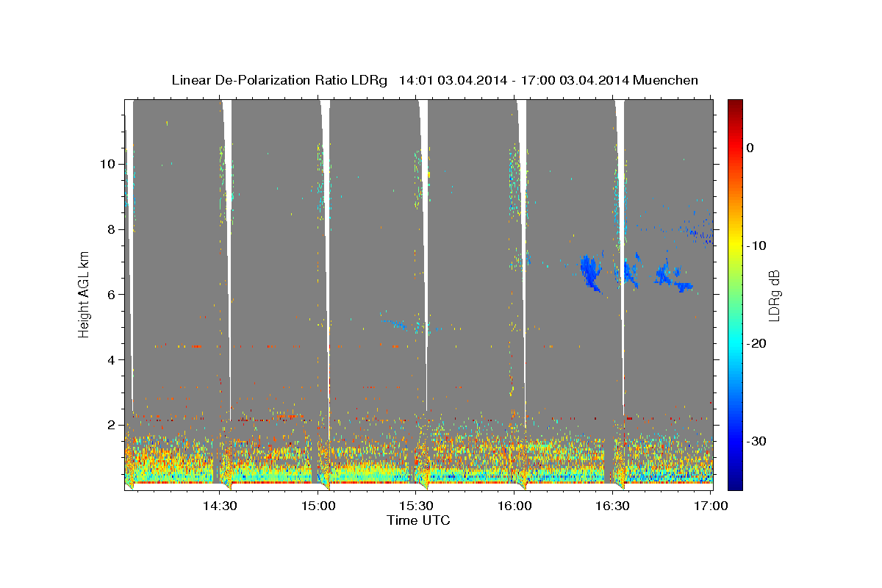Click the 15:00 time tick label
This screenshot has height=588, width=882.
tap(318, 506)
